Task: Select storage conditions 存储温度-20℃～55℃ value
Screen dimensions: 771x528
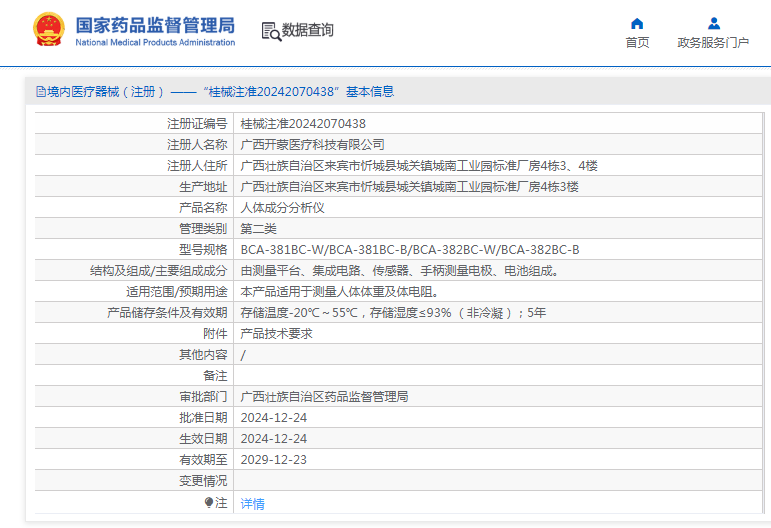Action: point(393,313)
